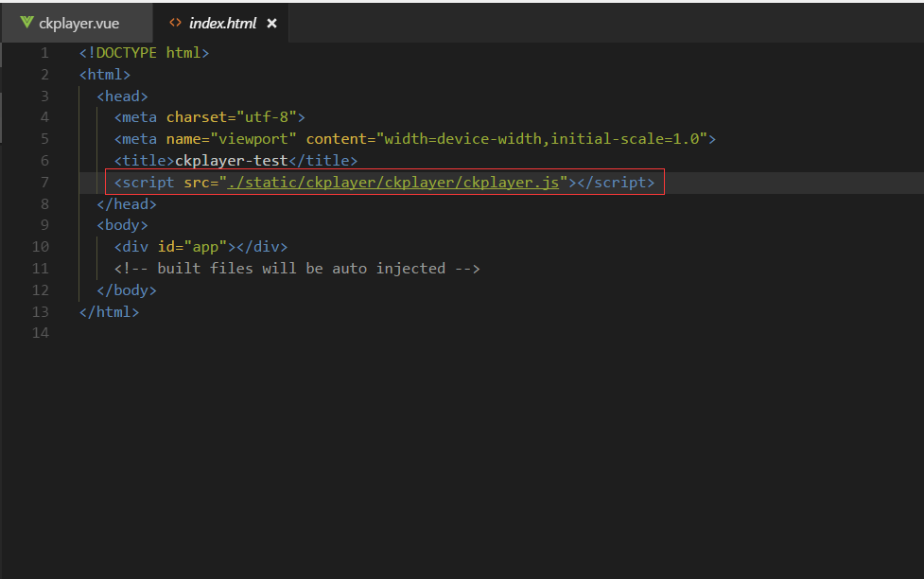Click line number 12 in gutter
The image size is (924, 579).
pos(41,290)
